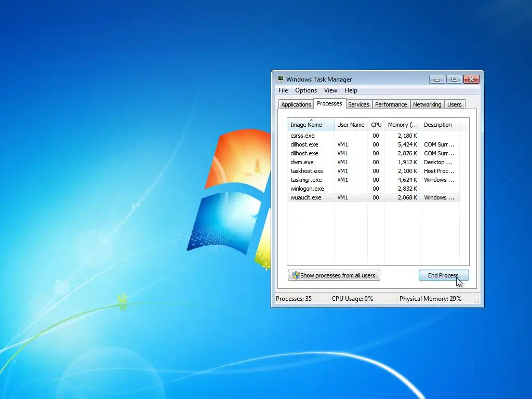The height and width of the screenshot is (399, 532).
Task: Click the 2,068 K memory value
Action: [x=407, y=197]
